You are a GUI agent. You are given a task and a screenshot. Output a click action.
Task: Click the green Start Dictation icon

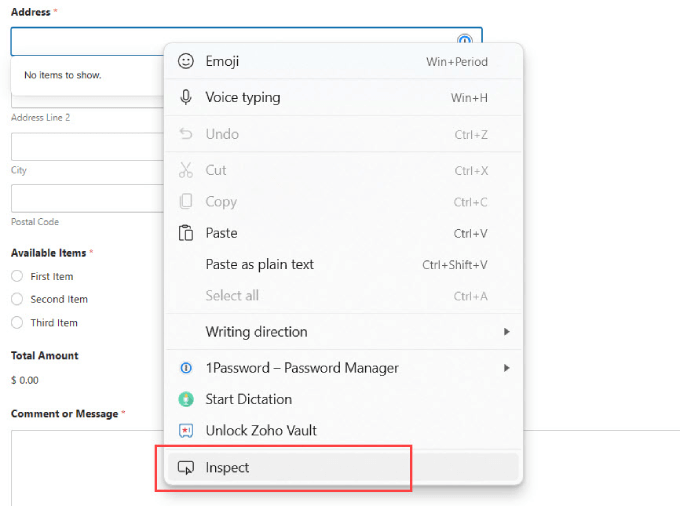coord(185,399)
